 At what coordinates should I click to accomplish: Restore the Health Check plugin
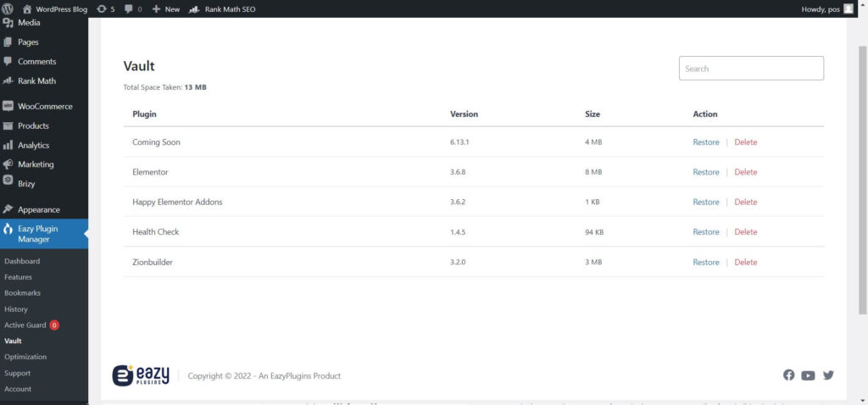pos(706,232)
